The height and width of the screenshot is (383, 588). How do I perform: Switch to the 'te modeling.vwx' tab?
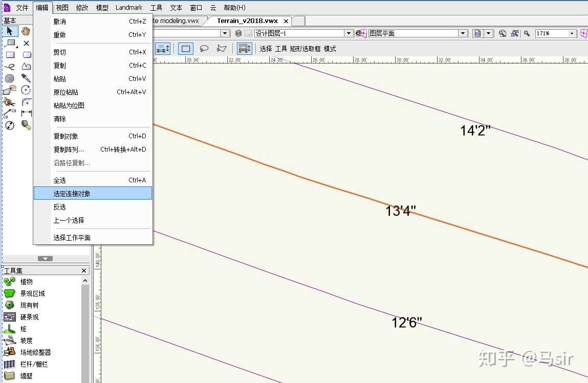(176, 21)
